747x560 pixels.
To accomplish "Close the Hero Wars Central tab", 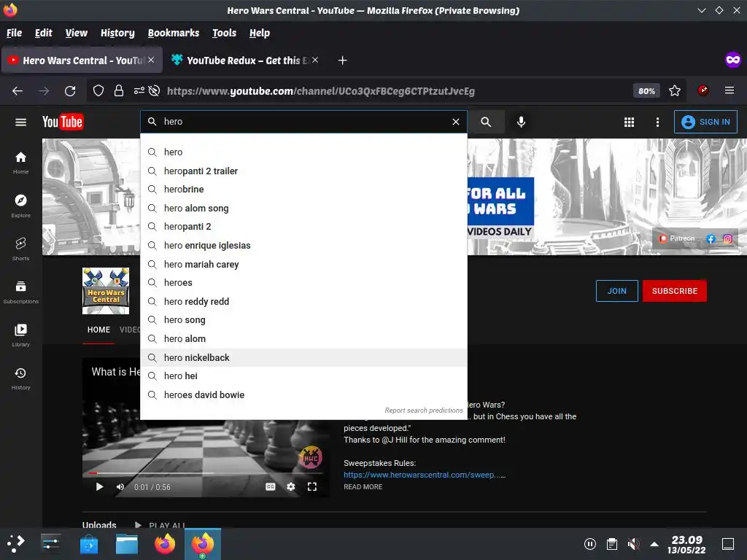I will (151, 60).
